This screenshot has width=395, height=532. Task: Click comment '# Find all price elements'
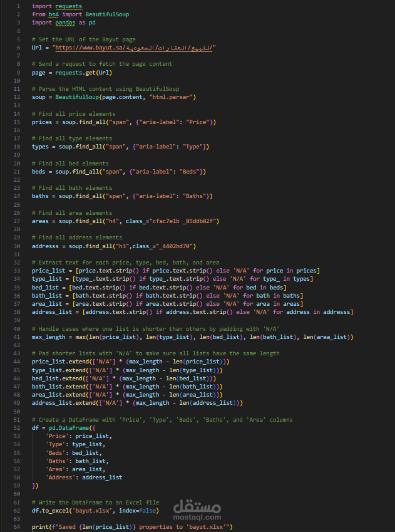pyautogui.click(x=74, y=114)
